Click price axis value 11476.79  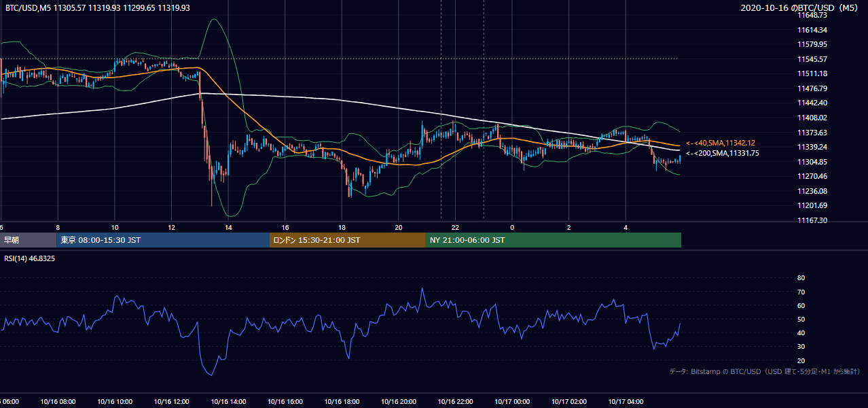[x=812, y=88]
